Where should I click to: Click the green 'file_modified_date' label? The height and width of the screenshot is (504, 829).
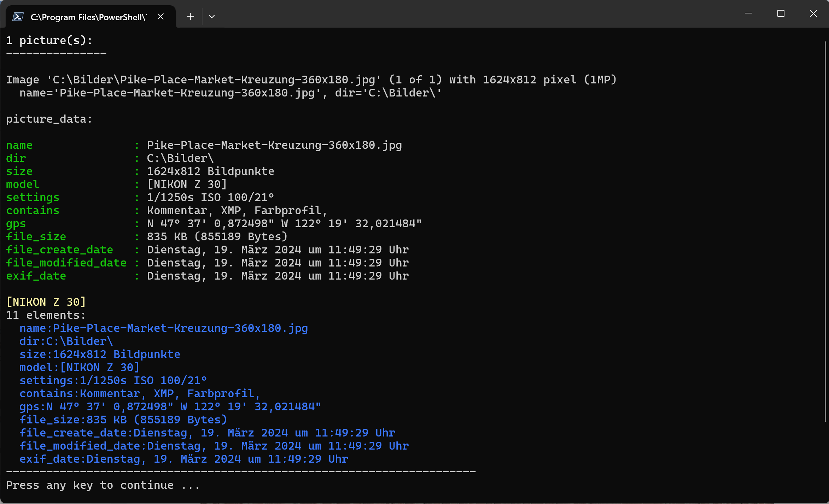[66, 263]
